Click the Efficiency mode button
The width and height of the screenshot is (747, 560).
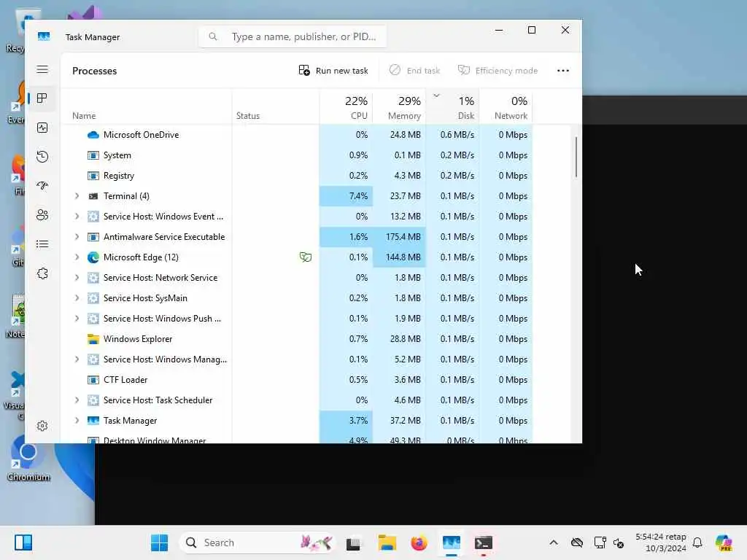coord(498,71)
